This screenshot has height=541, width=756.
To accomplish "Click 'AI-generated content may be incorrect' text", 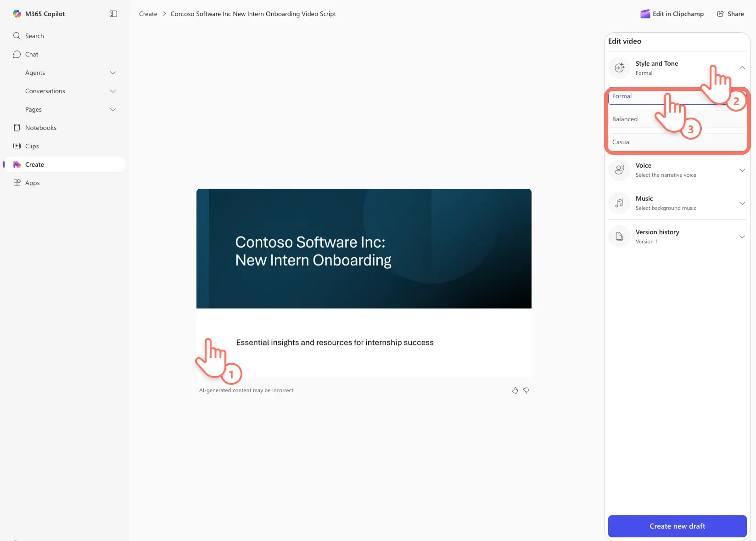I will (246, 390).
